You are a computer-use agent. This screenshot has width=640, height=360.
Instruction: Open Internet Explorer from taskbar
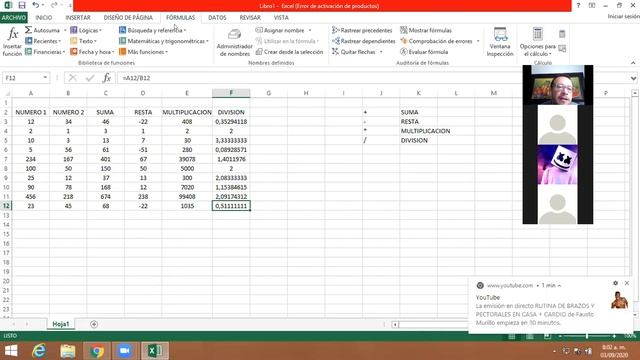pyautogui.click(x=39, y=351)
